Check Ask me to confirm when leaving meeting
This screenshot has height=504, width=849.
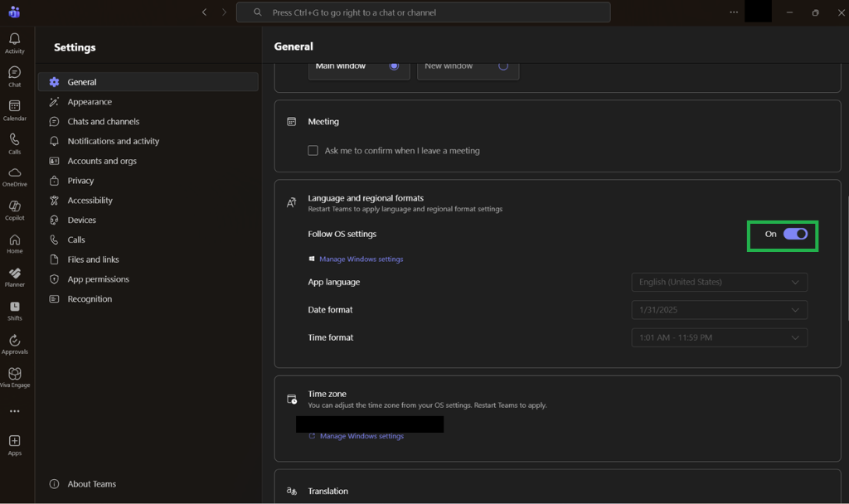(x=313, y=151)
